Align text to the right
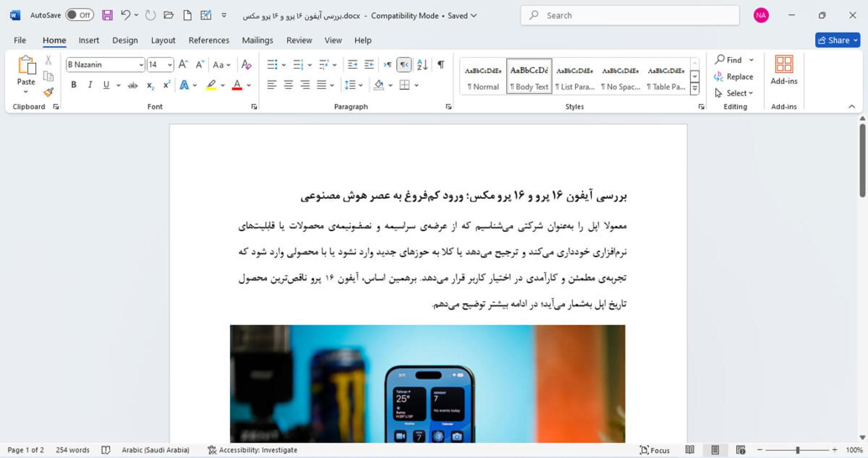868x458 pixels. (305, 85)
